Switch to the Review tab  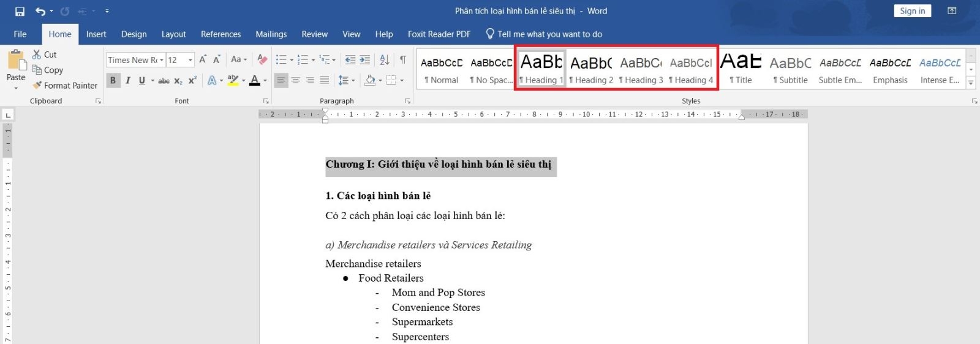(x=314, y=34)
